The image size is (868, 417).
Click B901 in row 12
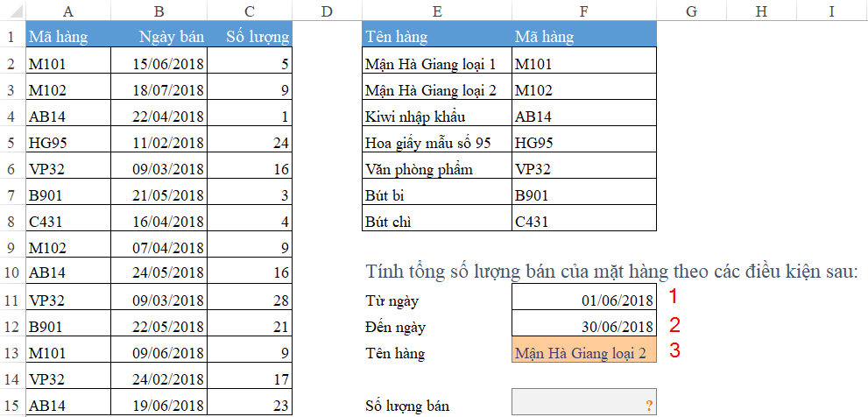[x=68, y=323]
